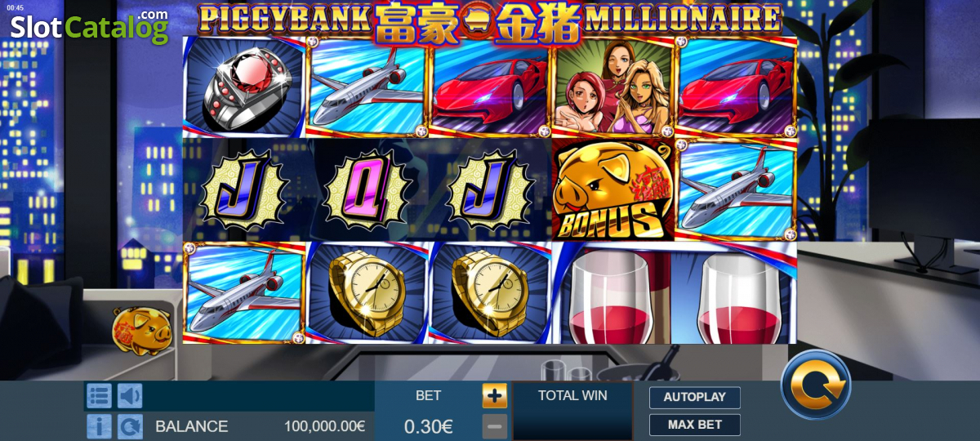Start Autoplay mode
This screenshot has height=441, width=980.
click(x=695, y=398)
